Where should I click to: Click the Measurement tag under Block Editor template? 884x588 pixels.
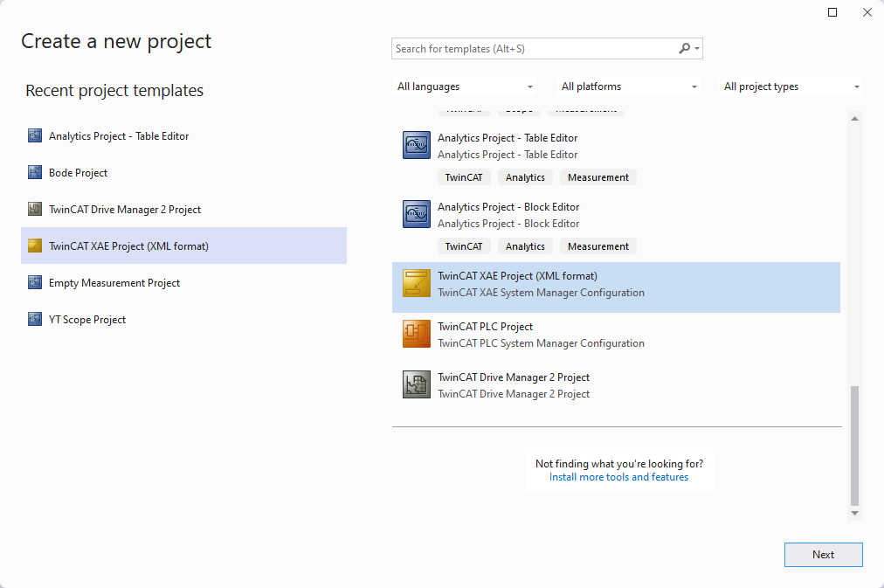click(x=598, y=246)
